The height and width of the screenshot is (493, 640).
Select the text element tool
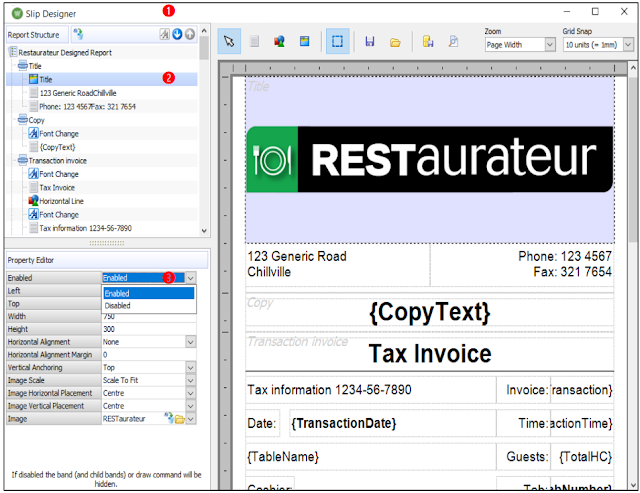coord(254,41)
